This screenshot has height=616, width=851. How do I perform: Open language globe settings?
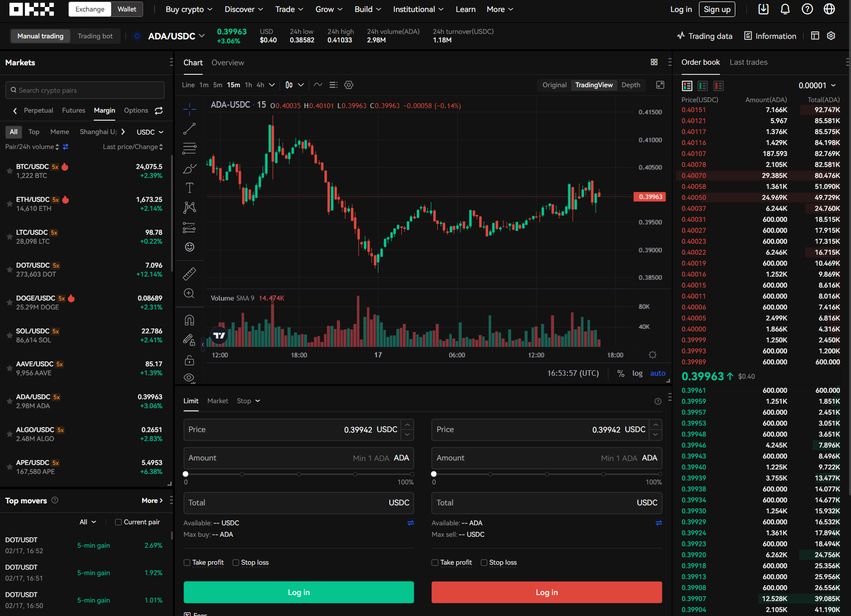(829, 9)
